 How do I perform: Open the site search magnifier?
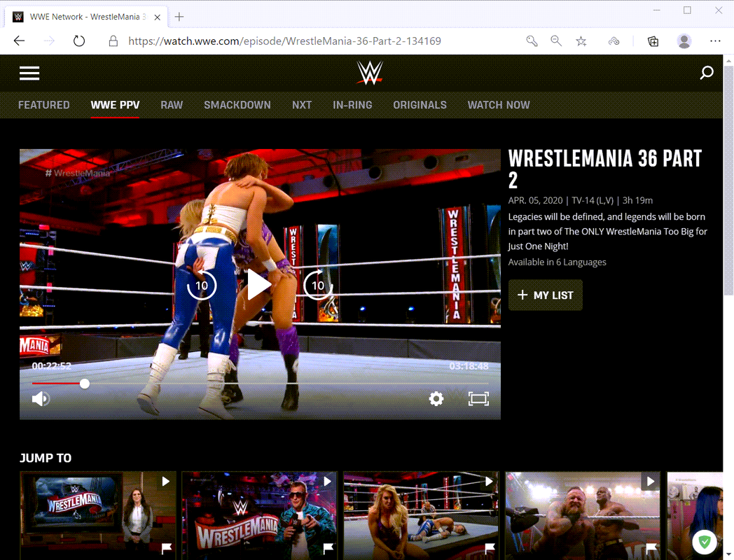pos(707,73)
